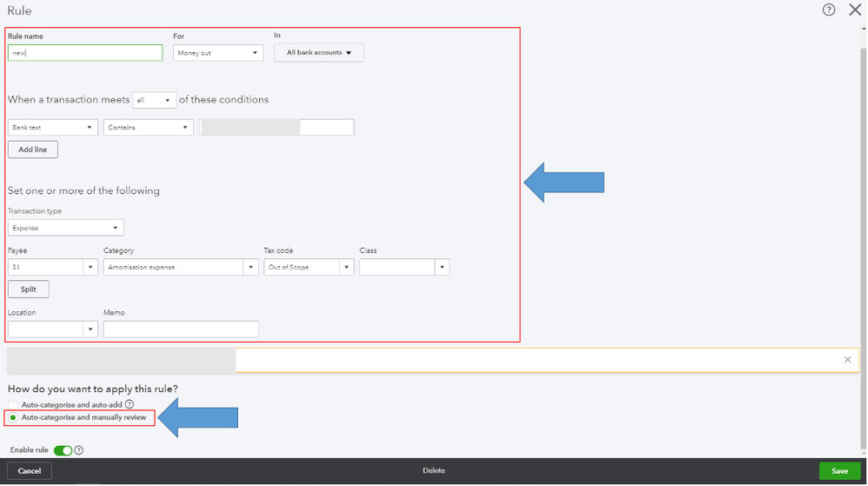Click the Cancel button
868x486 pixels.
[x=30, y=471]
